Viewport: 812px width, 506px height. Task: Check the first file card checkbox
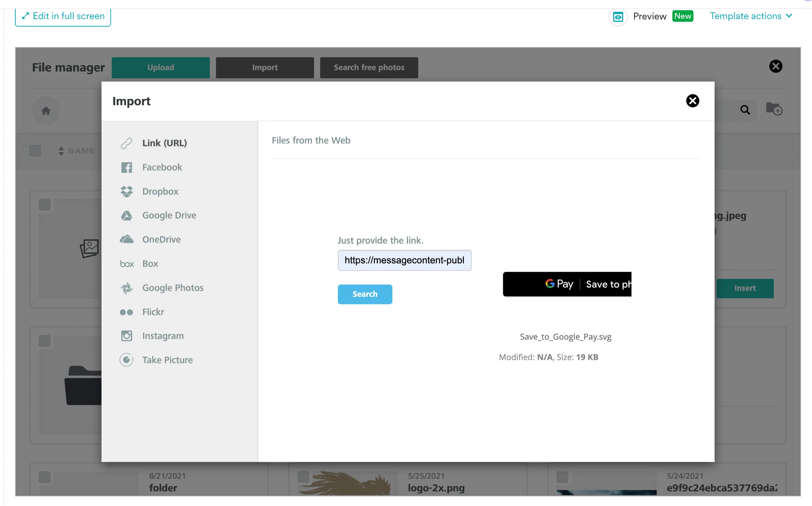45,205
